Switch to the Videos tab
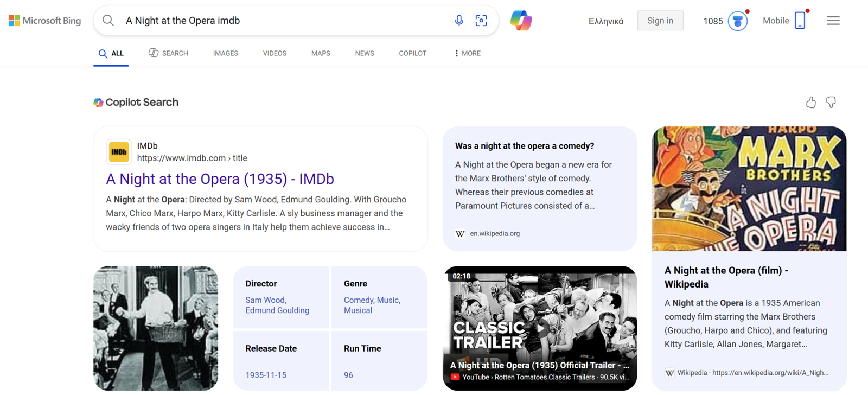Screen dimensions: 868x395 [x=275, y=53]
